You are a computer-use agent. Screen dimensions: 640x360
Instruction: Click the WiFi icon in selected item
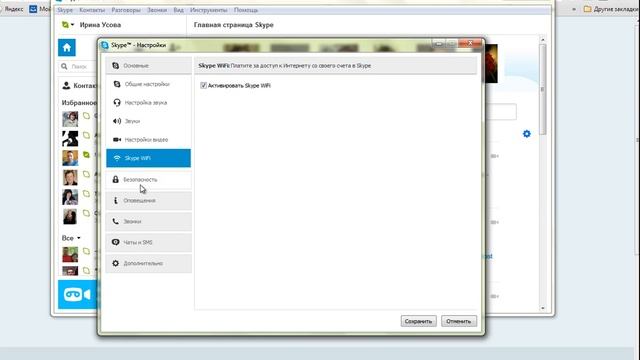click(117, 158)
